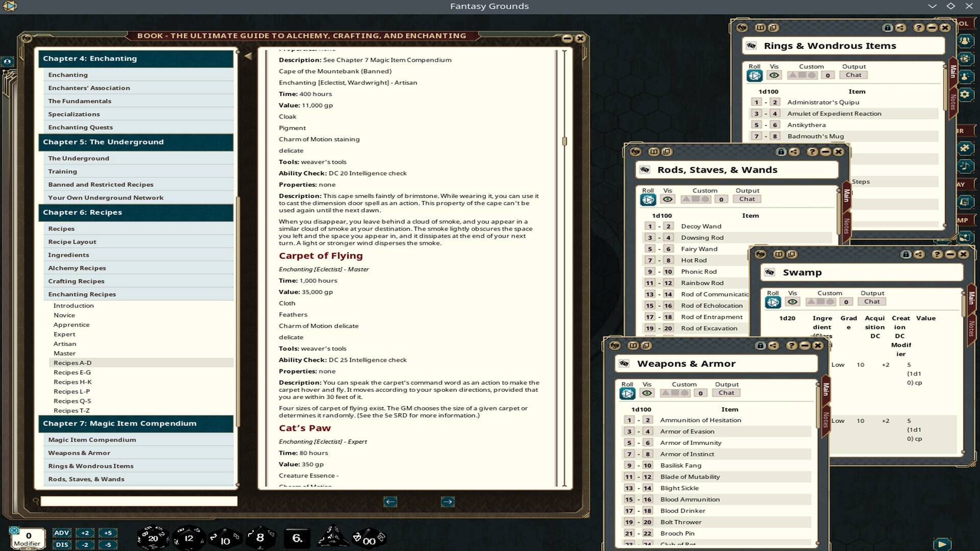Toggle the lock in Weapons & Armor window
Image resolution: width=980 pixels, height=551 pixels.
760,345
